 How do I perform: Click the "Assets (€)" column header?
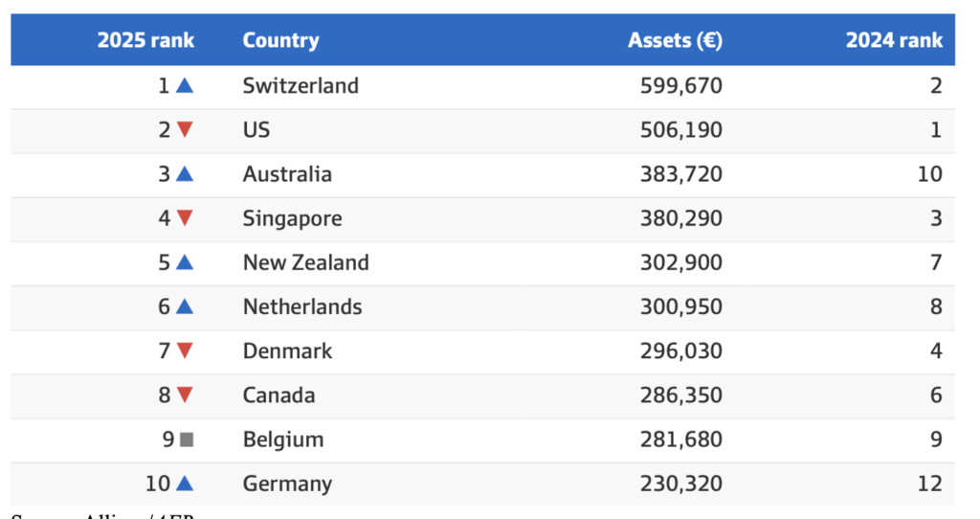tap(675, 40)
